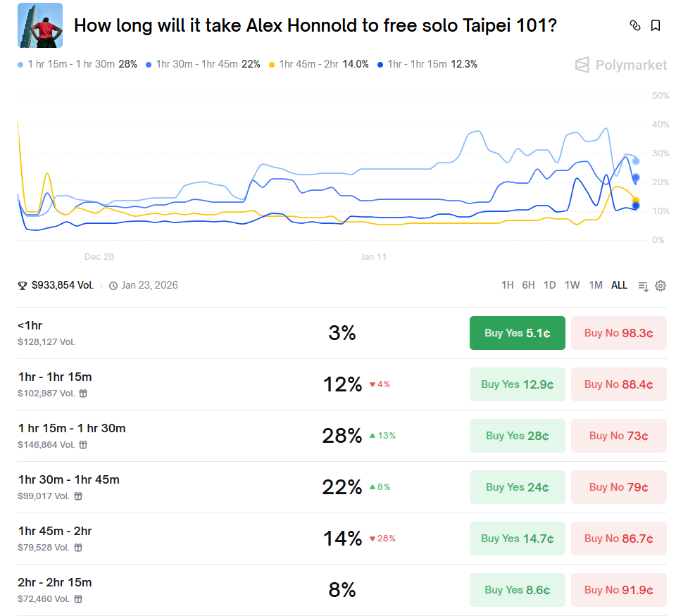Viewport: 676px width, 616px height.
Task: Select the ALL time range
Action: pyautogui.click(x=619, y=285)
